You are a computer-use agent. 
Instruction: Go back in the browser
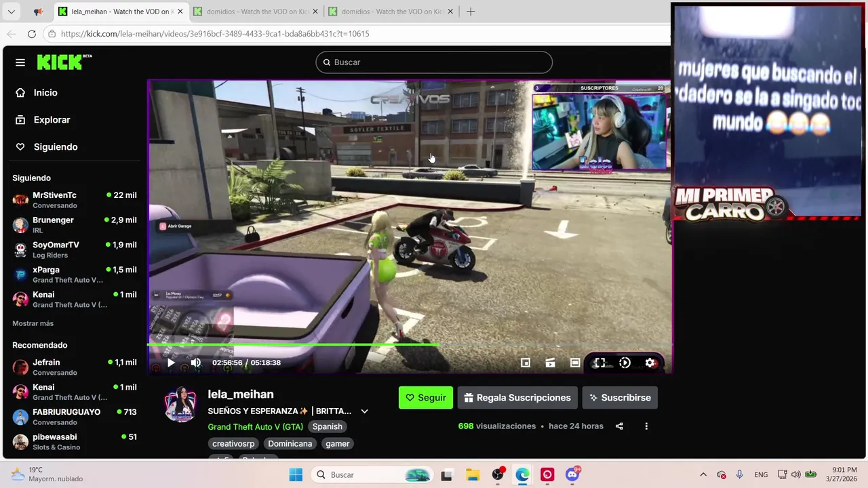[12, 34]
